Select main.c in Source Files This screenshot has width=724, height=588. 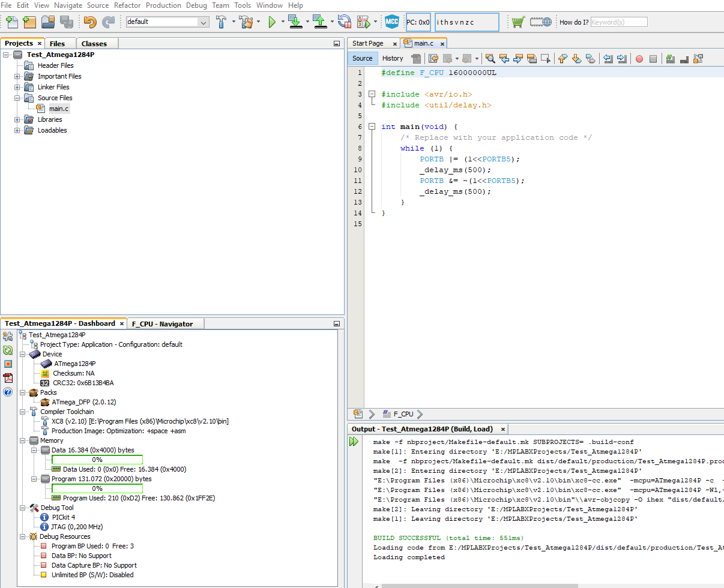coord(59,109)
